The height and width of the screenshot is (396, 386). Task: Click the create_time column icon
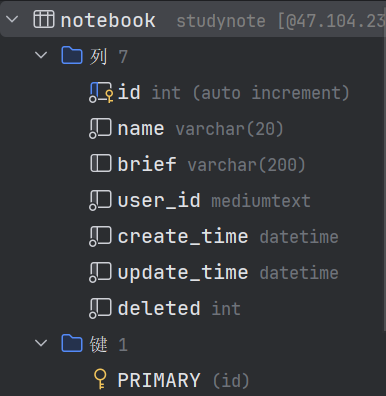pyautogui.click(x=100, y=236)
